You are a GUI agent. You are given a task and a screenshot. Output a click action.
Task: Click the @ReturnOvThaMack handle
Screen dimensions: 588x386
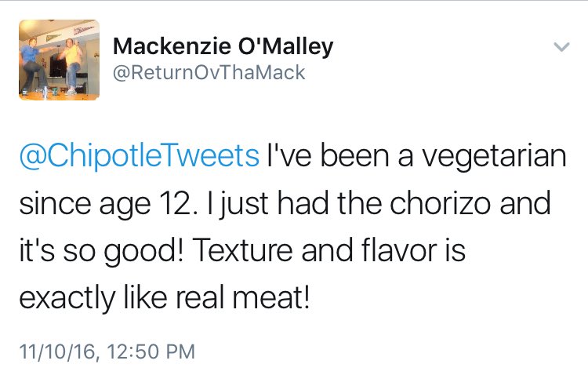tap(209, 73)
